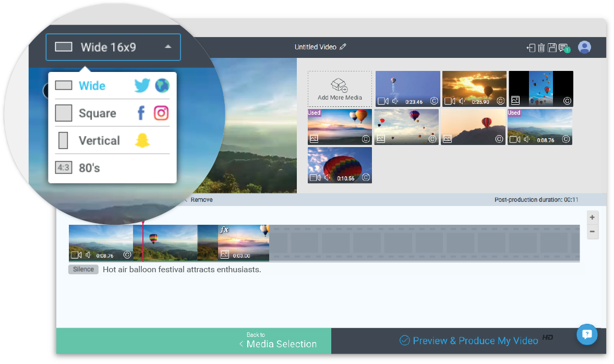This screenshot has width=614, height=364.
Task: Select the 0:03.00 fx clip in the timeline
Action: tap(244, 242)
